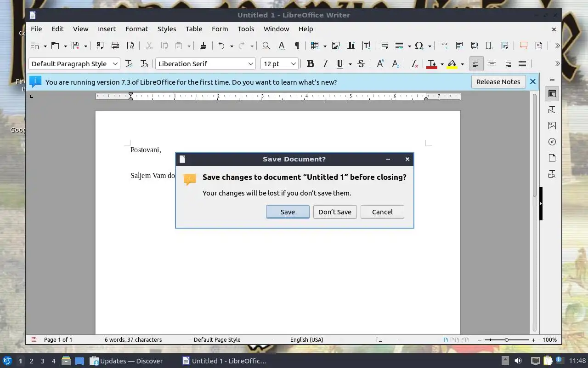Toggle Bold formatting
Screen dimensions: 588x368
[311, 64]
